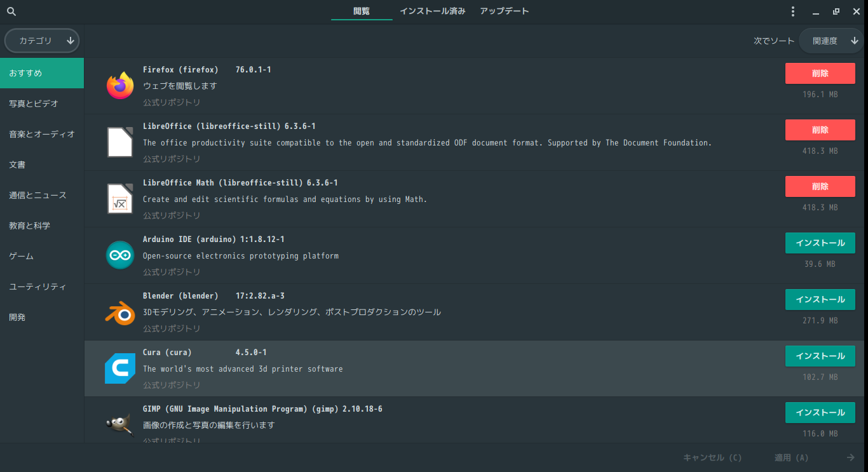Select the 文書 category
868x472 pixels.
[42, 165]
